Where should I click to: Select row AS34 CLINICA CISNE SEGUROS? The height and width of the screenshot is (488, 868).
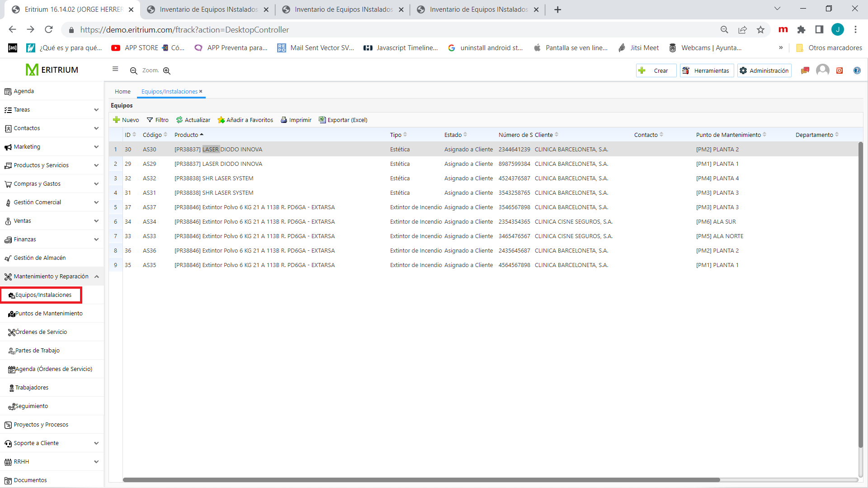[483, 222]
